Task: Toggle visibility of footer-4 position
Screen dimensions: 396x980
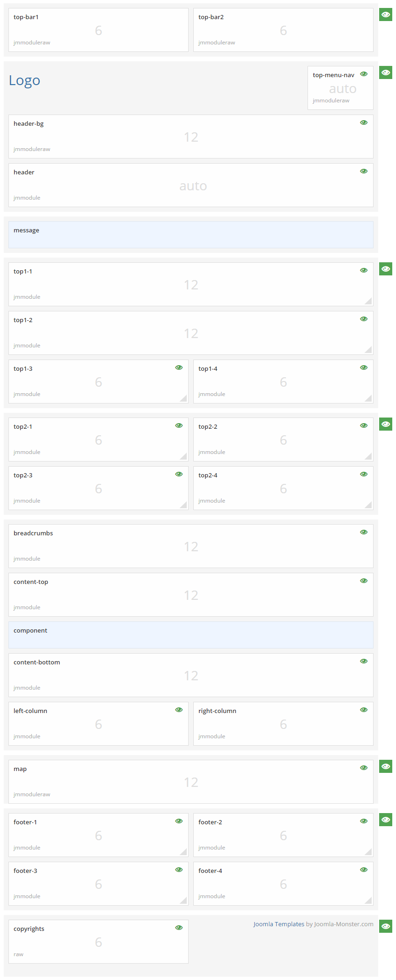Action: click(364, 870)
